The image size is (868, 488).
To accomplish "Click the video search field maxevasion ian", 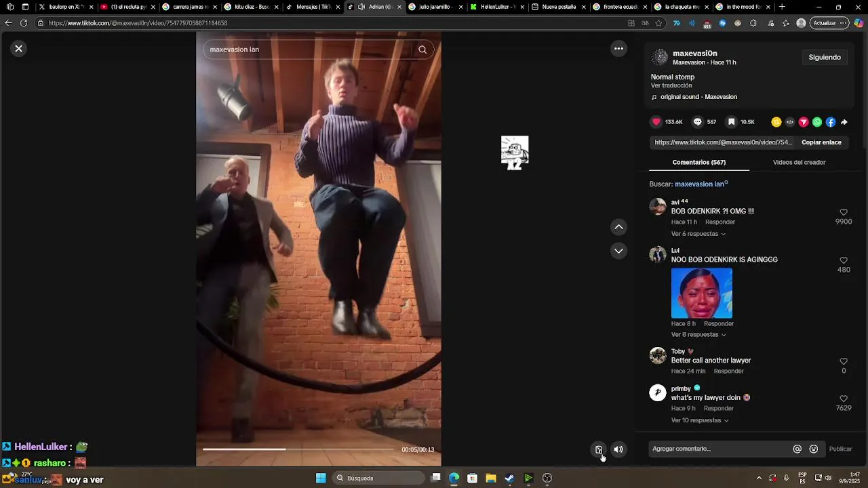I will pos(309,49).
